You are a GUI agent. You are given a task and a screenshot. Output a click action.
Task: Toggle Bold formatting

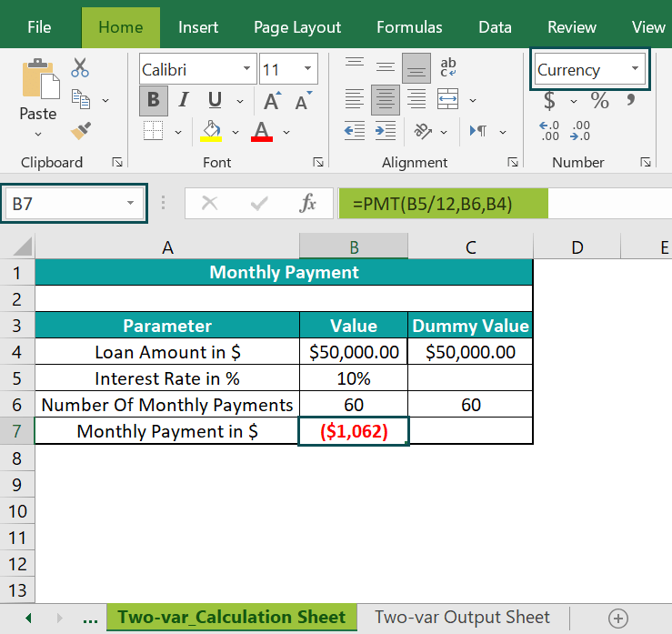point(154,100)
